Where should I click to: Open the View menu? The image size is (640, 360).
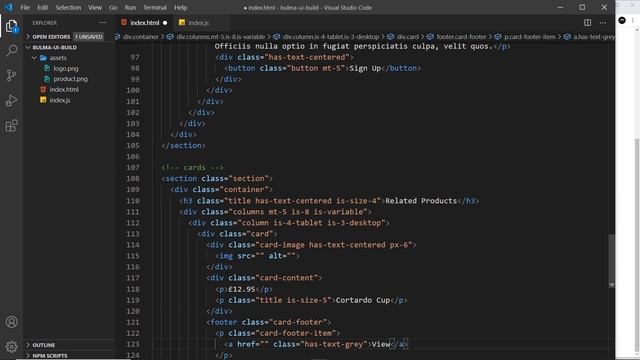pyautogui.click(x=95, y=7)
